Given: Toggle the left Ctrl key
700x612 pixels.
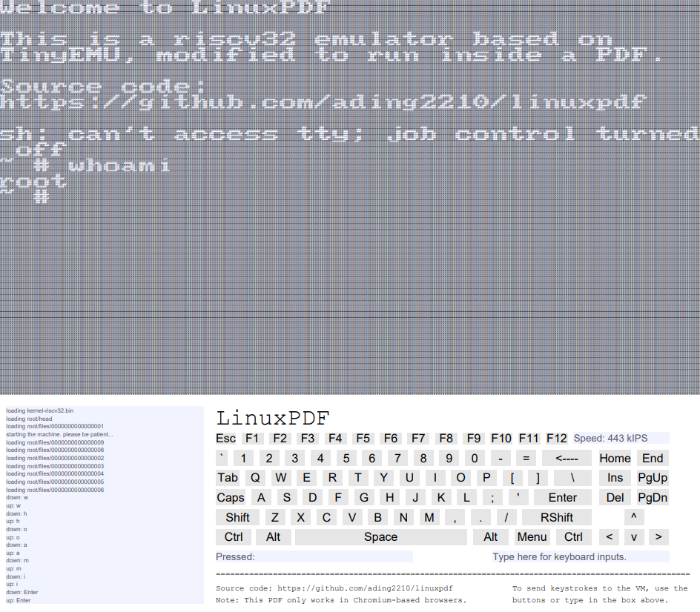Looking at the screenshot, I should (234, 537).
